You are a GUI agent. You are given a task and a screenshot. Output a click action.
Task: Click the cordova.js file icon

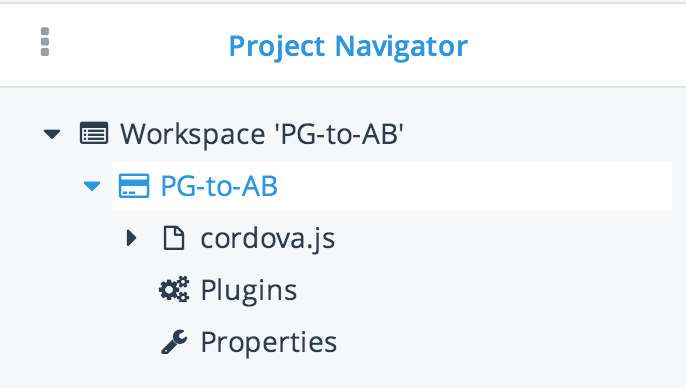click(x=174, y=238)
